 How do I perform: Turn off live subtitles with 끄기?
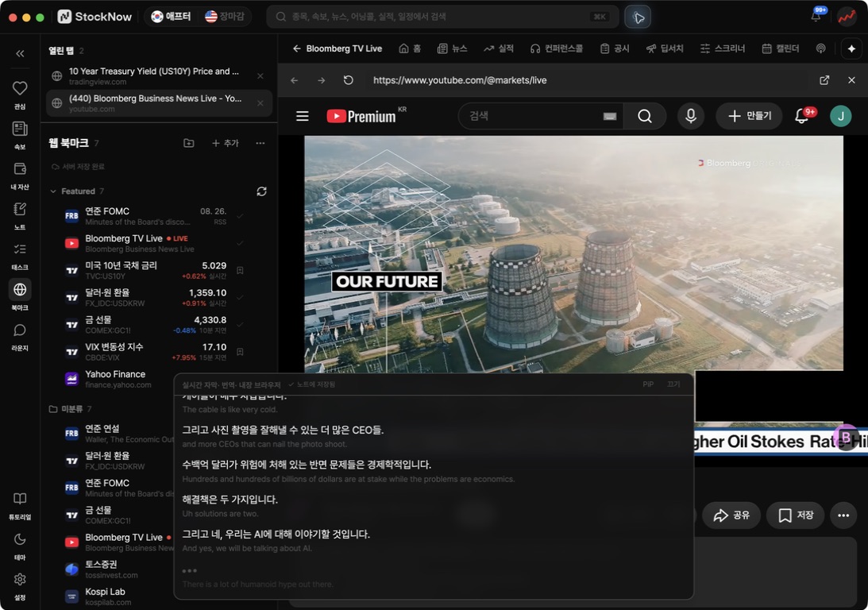[673, 384]
